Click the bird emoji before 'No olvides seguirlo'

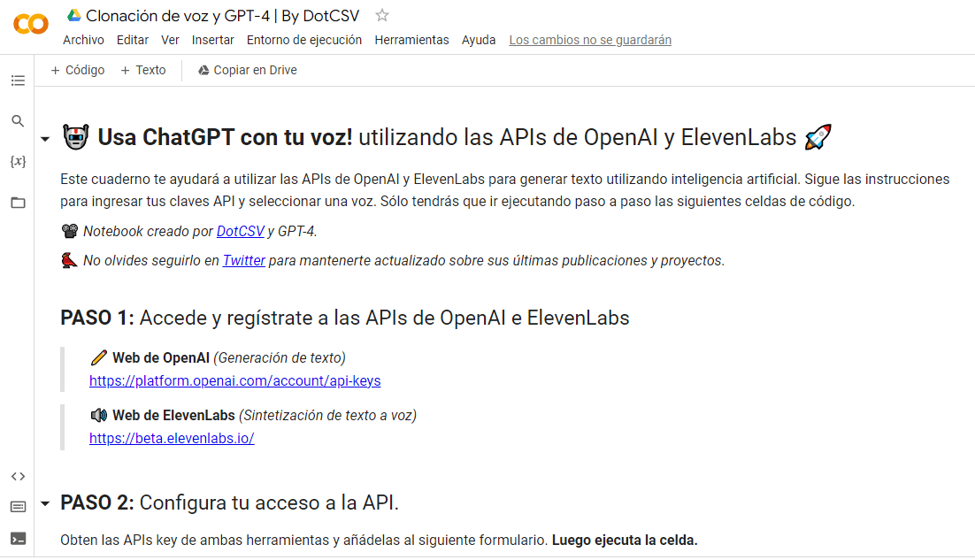pos(69,260)
